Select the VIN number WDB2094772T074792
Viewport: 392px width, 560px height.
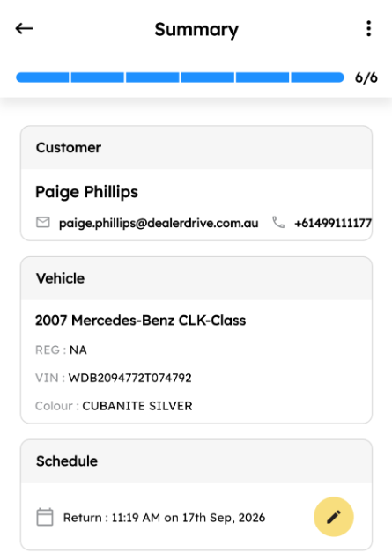[x=130, y=378]
